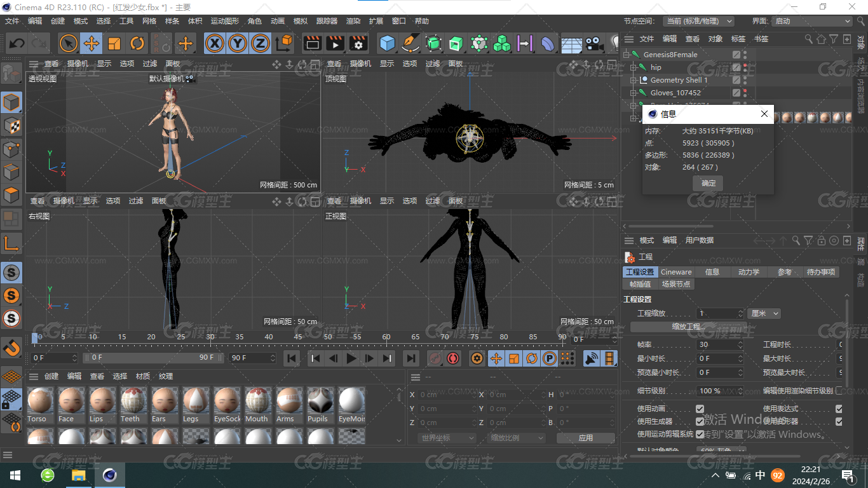
Task: Activate the Rotate tool in top toolbar
Action: [137, 44]
